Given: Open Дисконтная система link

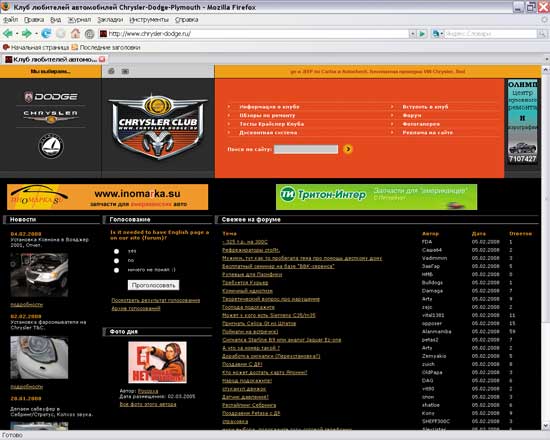Looking at the screenshot, I should coord(268,133).
